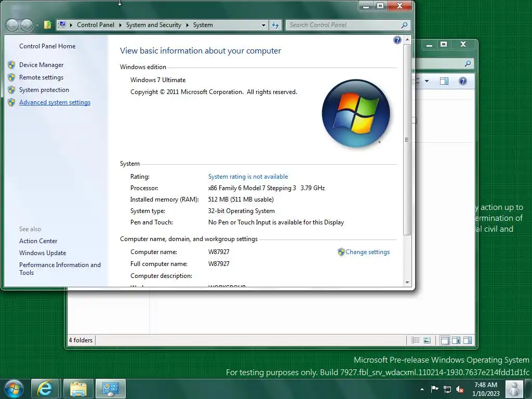Screen dimensions: 532x399
Task: Click '4 folders' status bar text
Action: [x=81, y=340]
